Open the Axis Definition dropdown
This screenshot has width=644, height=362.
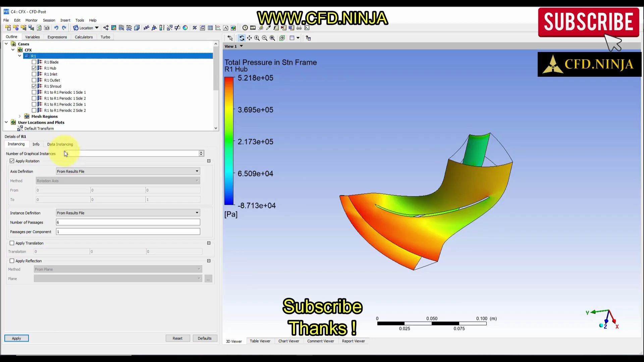click(x=128, y=171)
